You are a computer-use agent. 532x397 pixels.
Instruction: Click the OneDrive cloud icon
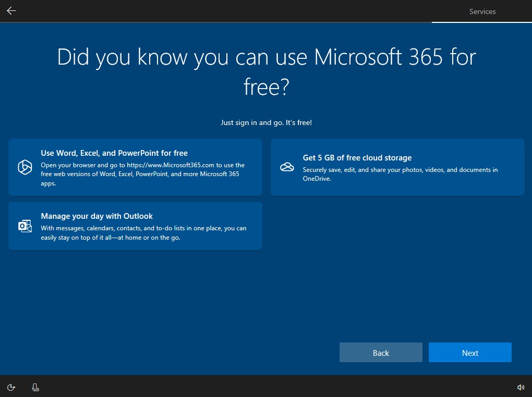click(x=287, y=167)
